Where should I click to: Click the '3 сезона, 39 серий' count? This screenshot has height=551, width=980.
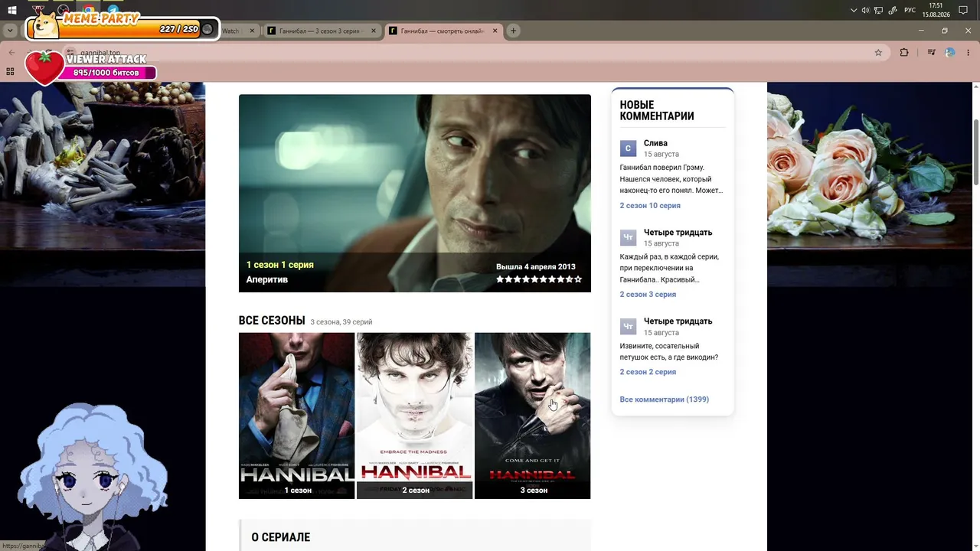(341, 322)
